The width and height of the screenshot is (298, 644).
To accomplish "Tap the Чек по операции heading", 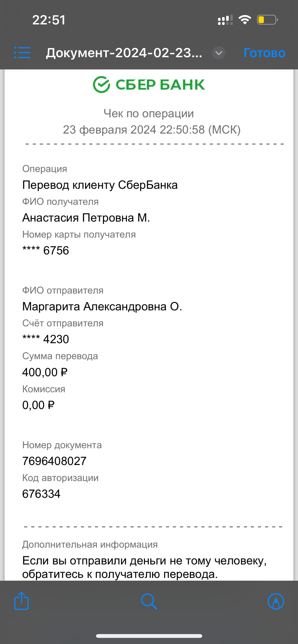I will point(149,113).
